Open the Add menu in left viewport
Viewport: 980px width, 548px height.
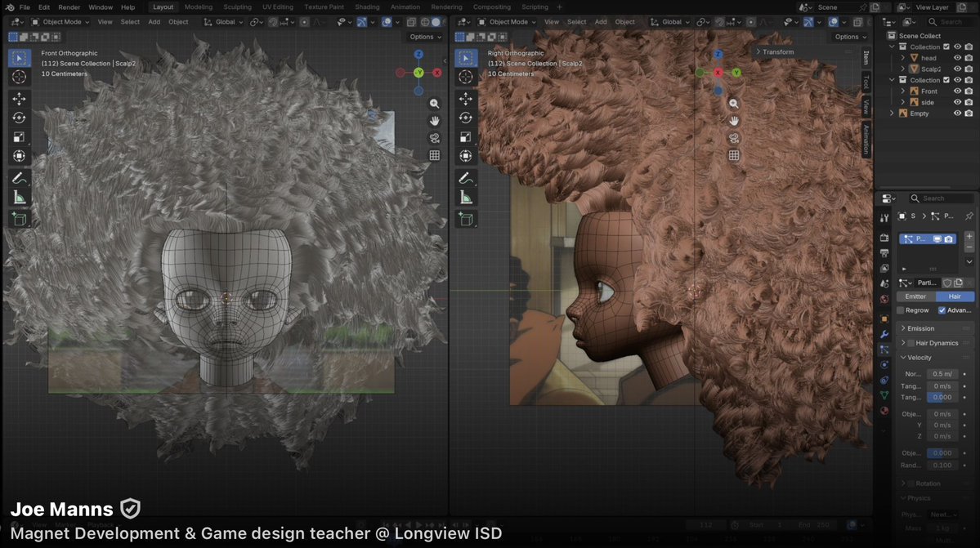[x=154, y=22]
